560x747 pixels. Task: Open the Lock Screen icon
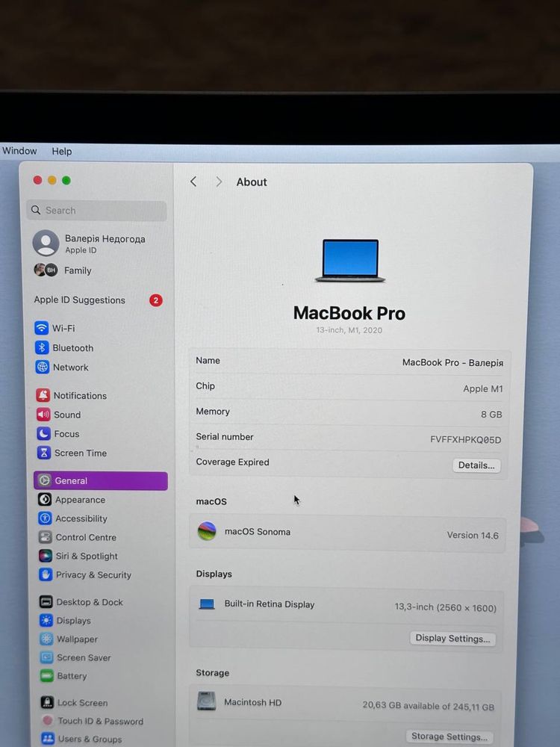pos(47,702)
